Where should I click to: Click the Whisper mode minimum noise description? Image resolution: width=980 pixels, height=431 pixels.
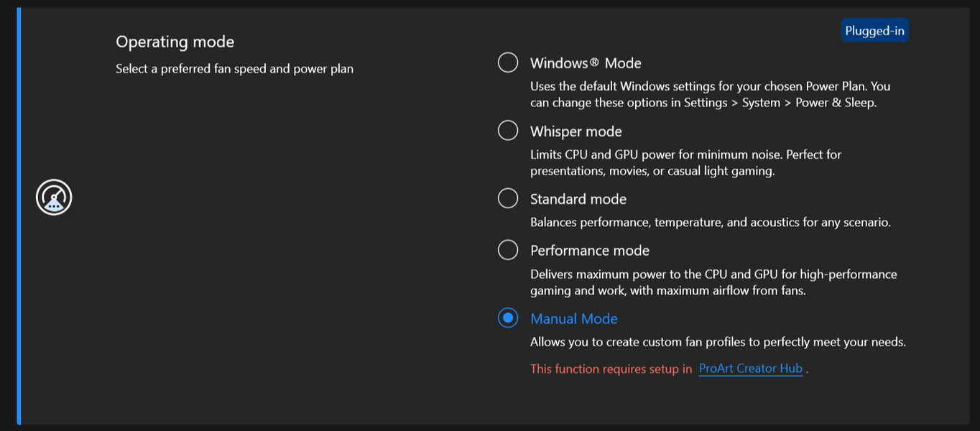click(685, 162)
